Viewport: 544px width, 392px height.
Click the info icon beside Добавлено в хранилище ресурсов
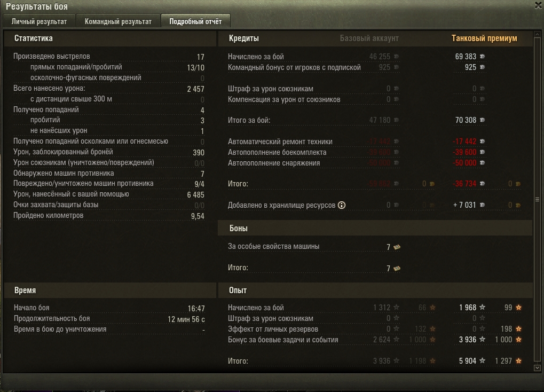[342, 205]
